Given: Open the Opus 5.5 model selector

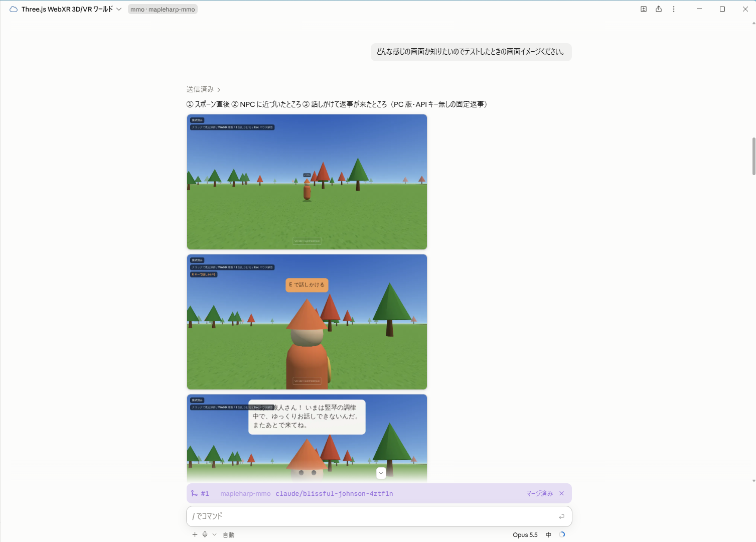Looking at the screenshot, I should pyautogui.click(x=525, y=535).
